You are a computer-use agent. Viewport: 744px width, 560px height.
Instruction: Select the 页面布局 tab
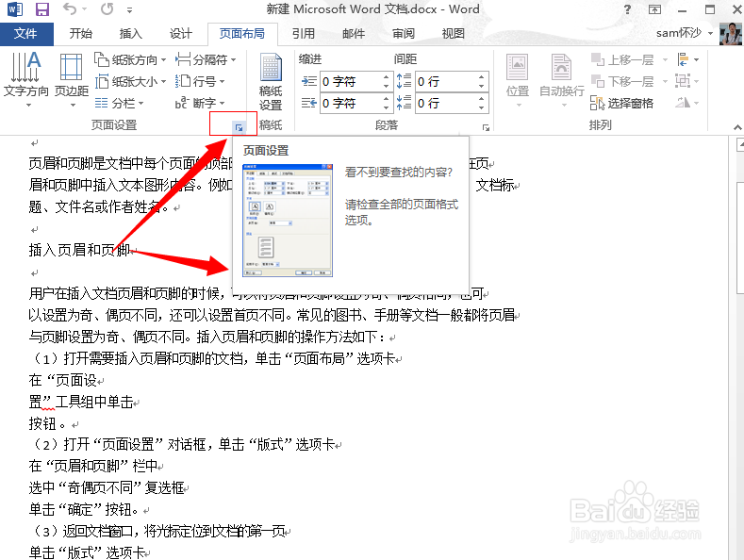click(x=242, y=34)
